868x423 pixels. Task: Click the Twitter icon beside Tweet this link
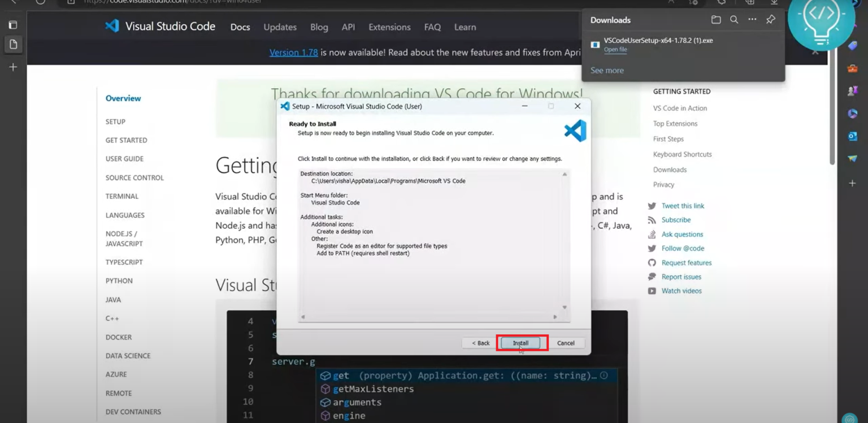(x=652, y=206)
